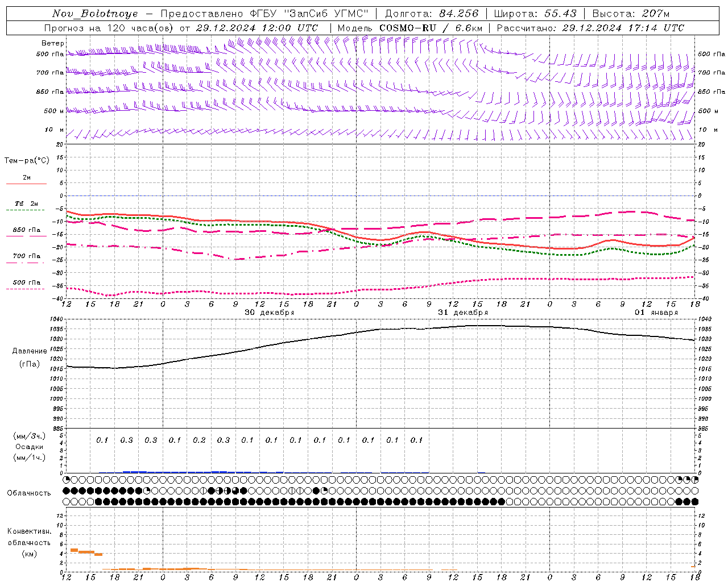Click the "Давление" pressure panel label
Image resolution: width=728 pixels, height=582 pixels.
click(30, 351)
